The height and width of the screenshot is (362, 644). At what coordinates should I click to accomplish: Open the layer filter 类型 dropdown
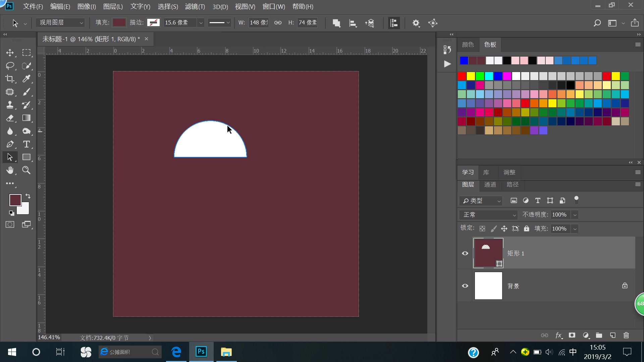point(481,201)
